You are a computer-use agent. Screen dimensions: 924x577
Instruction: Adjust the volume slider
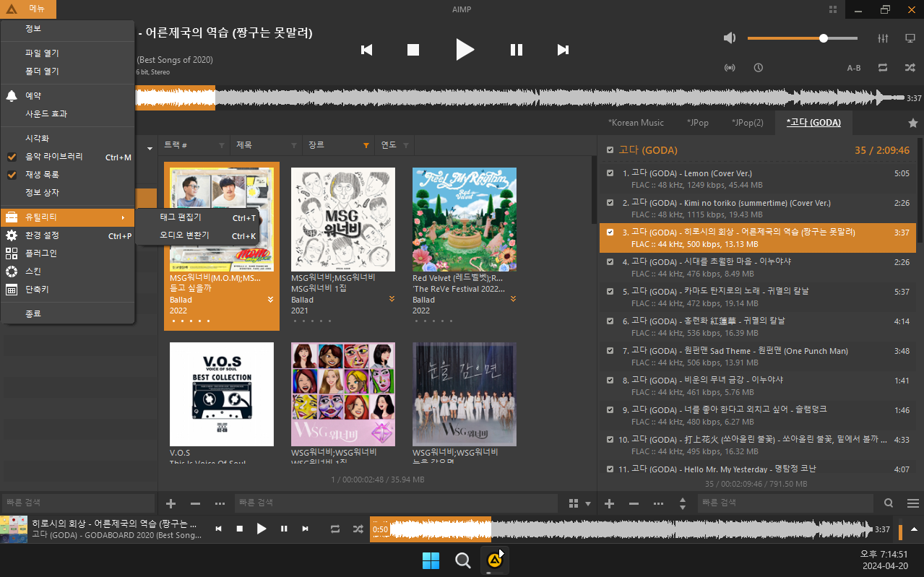[x=802, y=38]
